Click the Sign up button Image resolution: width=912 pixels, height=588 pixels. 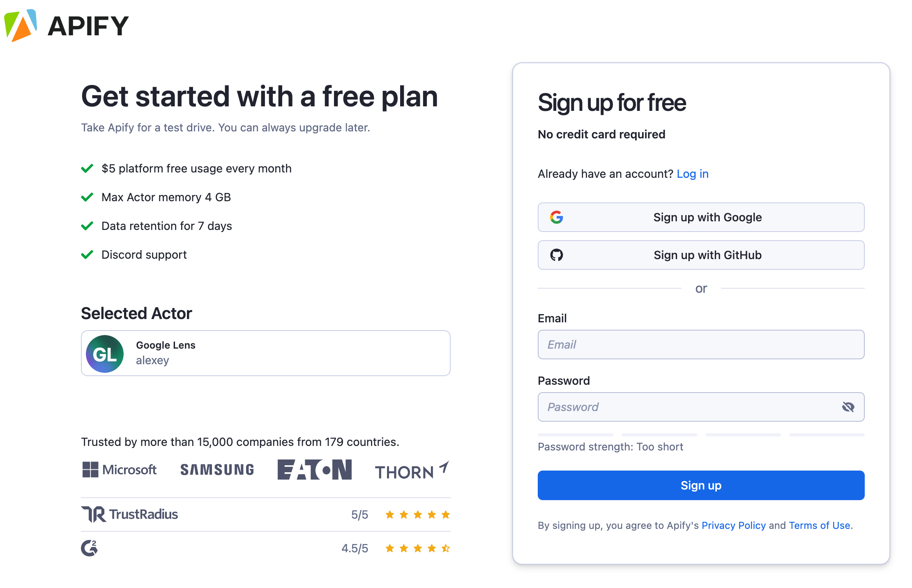701,485
